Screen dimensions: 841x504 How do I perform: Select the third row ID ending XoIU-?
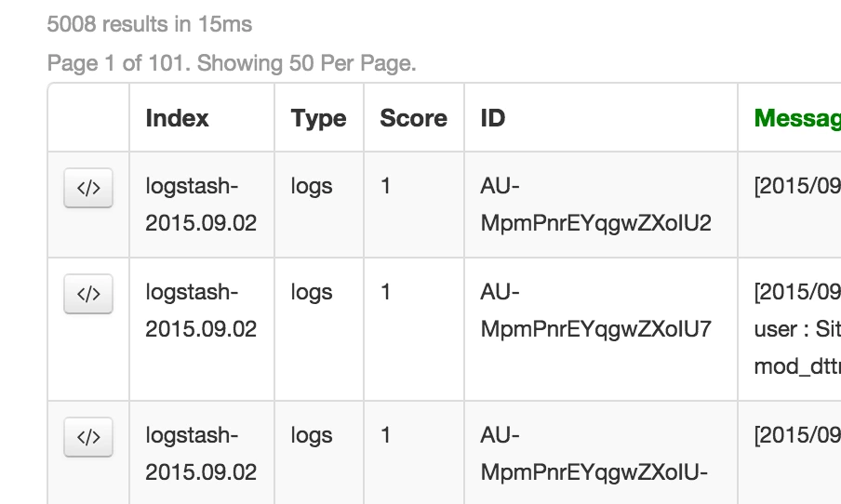tap(594, 454)
